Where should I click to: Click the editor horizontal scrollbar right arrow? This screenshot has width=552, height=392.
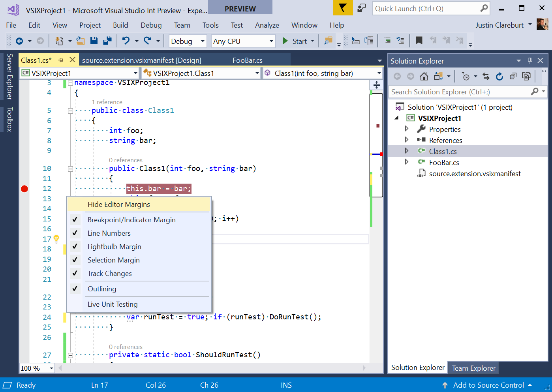(x=364, y=368)
